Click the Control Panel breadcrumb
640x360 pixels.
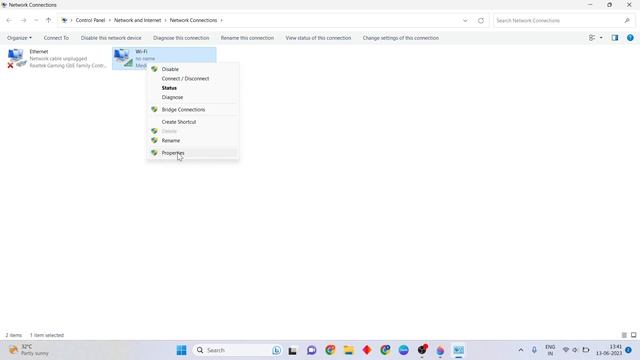(90, 20)
